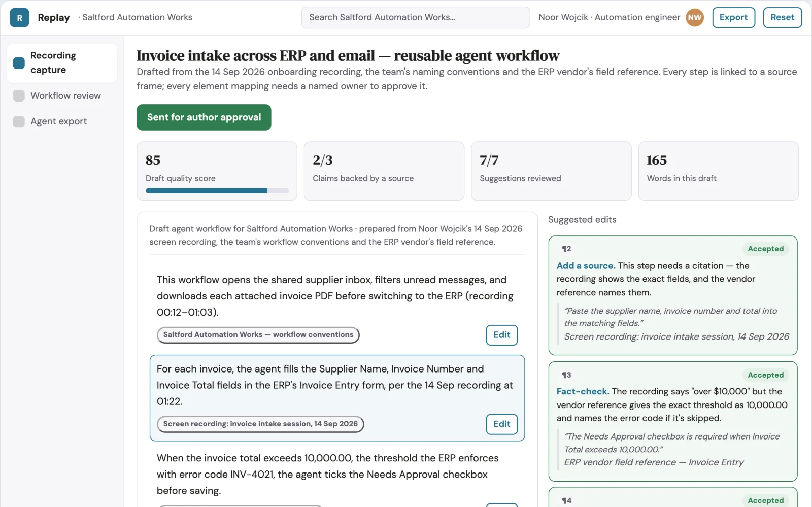Click Add a source in the ¶2 suggestion
This screenshot has width=812, height=507.
[x=586, y=265]
